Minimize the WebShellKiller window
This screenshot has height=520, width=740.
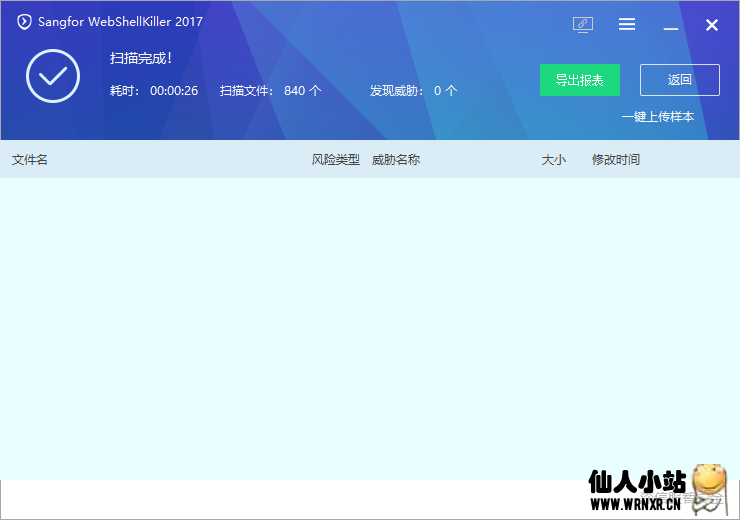pyautogui.click(x=671, y=29)
